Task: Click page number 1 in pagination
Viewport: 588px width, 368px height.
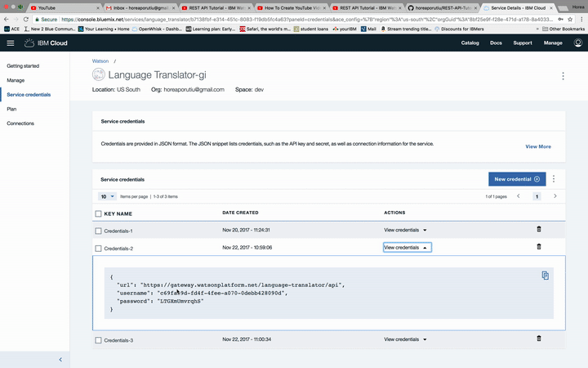Action: pyautogui.click(x=537, y=196)
